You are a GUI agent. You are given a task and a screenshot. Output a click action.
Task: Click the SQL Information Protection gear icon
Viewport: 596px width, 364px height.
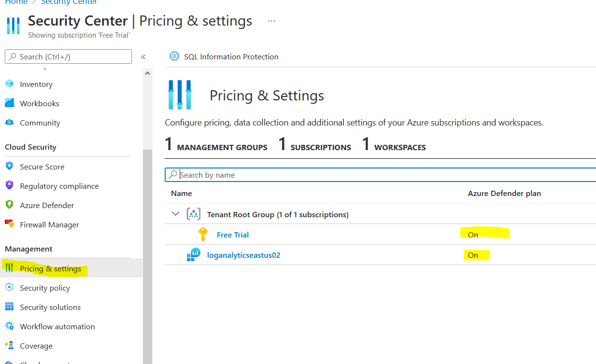[174, 56]
